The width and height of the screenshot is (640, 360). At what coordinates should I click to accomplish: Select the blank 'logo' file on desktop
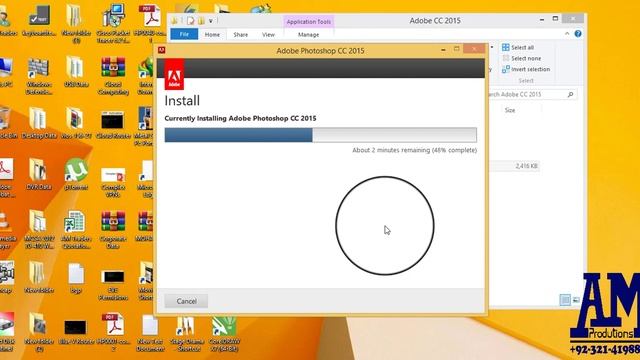[x=76, y=278]
